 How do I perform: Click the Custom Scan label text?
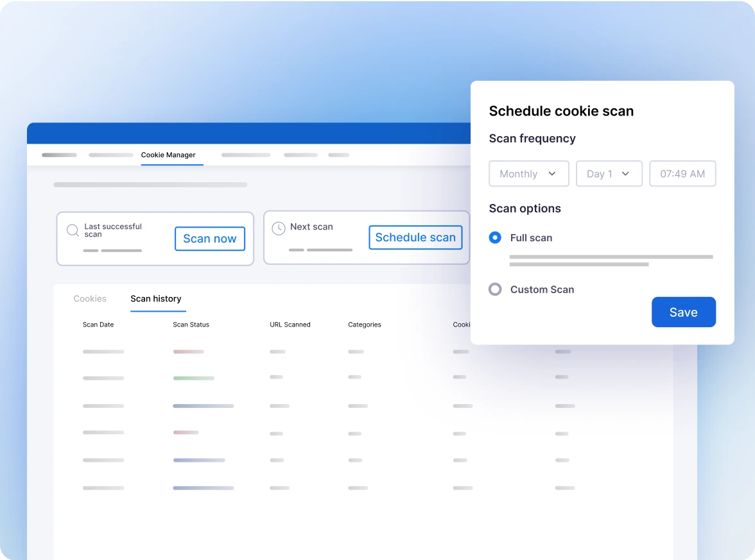(542, 290)
